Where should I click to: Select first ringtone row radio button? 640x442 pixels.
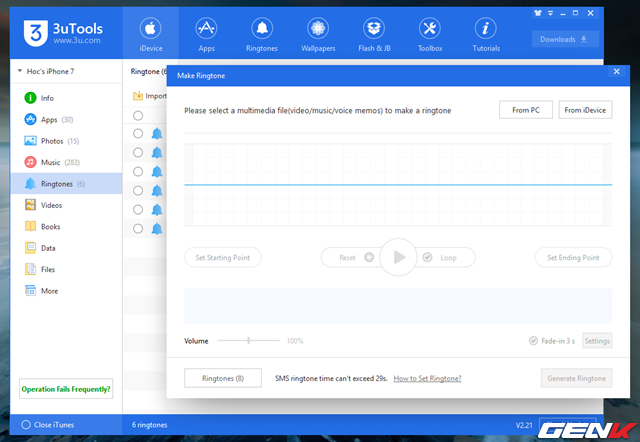pos(138,133)
